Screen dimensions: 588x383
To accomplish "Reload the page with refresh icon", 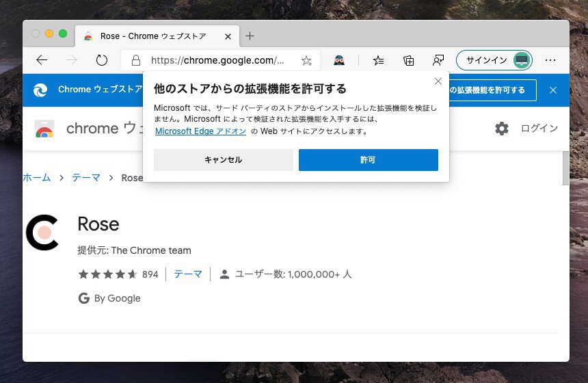I will [102, 60].
